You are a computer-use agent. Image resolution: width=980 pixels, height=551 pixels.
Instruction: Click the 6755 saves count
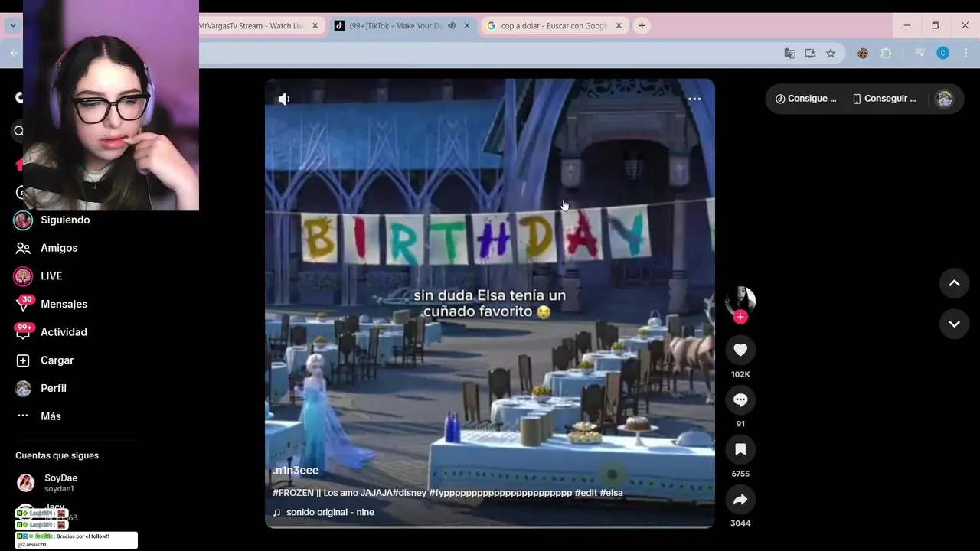[740, 474]
